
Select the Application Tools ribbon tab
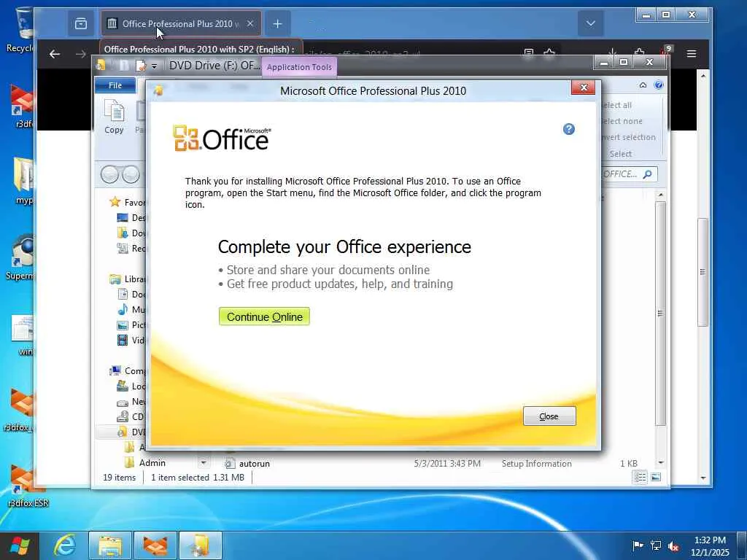[x=299, y=67]
